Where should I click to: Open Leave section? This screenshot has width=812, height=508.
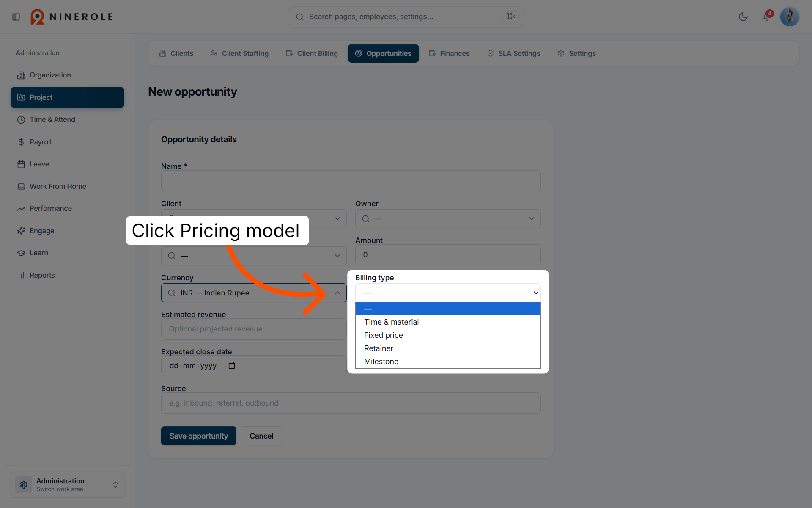click(x=67, y=164)
